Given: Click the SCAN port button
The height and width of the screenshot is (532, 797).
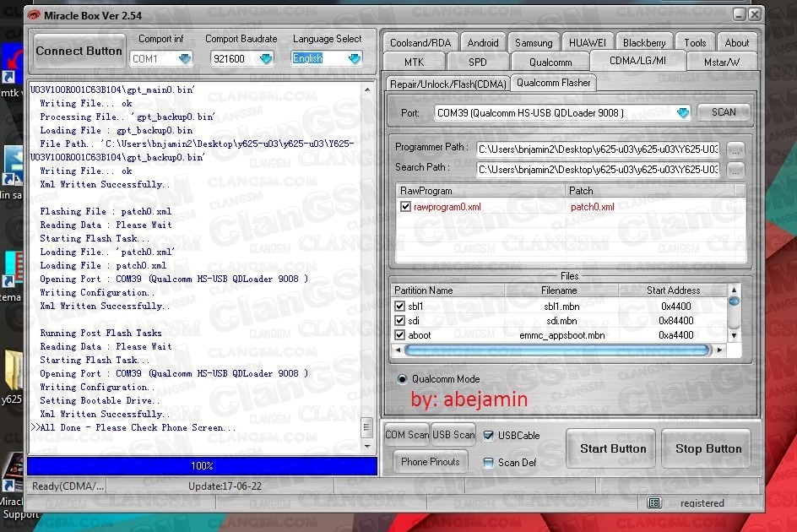Looking at the screenshot, I should (724, 112).
